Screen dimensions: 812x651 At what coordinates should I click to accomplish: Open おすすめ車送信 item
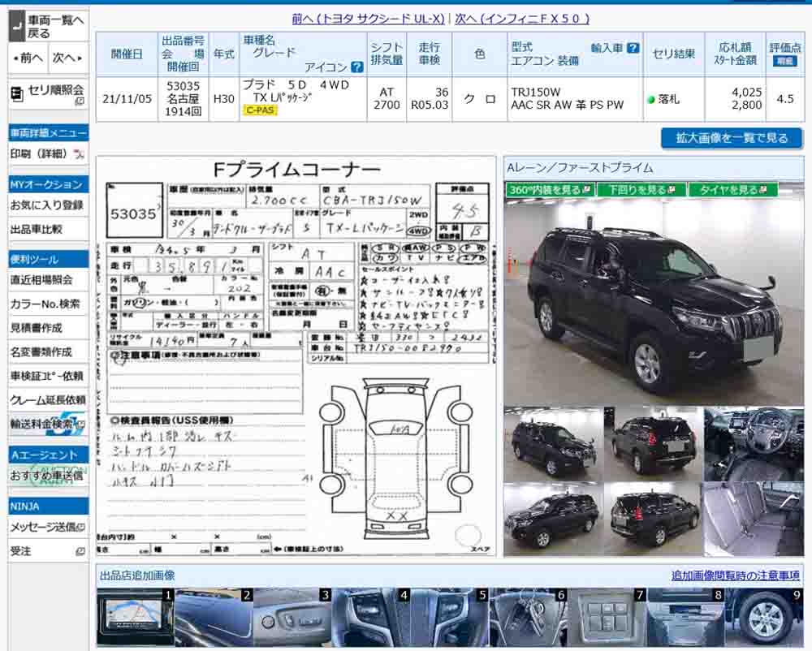(x=47, y=476)
